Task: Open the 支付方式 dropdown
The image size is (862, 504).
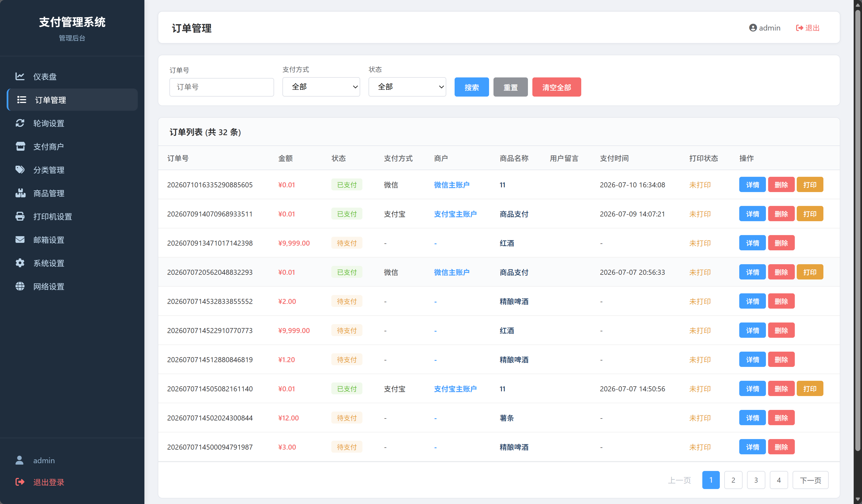Action: click(321, 87)
